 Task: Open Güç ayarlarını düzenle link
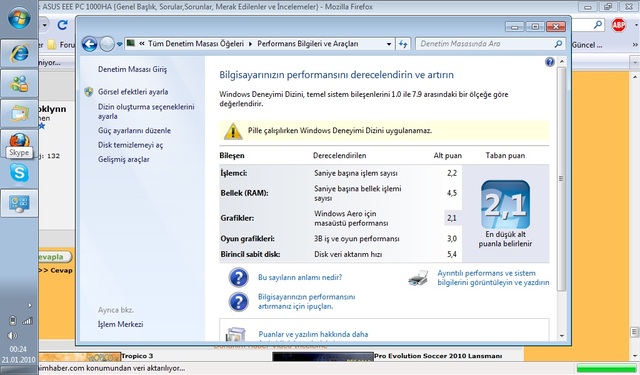(134, 131)
